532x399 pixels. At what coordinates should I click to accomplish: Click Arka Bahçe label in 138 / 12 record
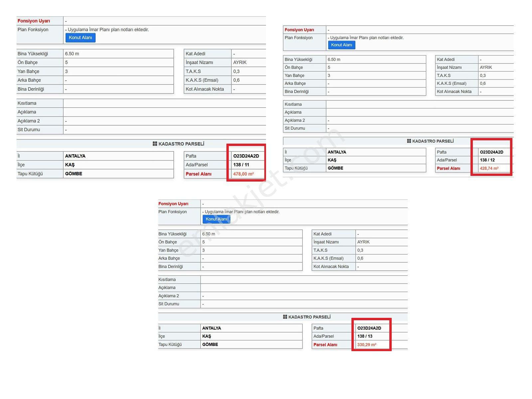[295, 83]
